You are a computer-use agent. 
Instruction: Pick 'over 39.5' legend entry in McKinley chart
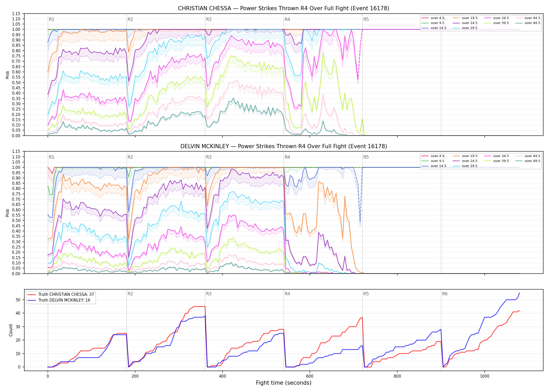(x=496, y=161)
